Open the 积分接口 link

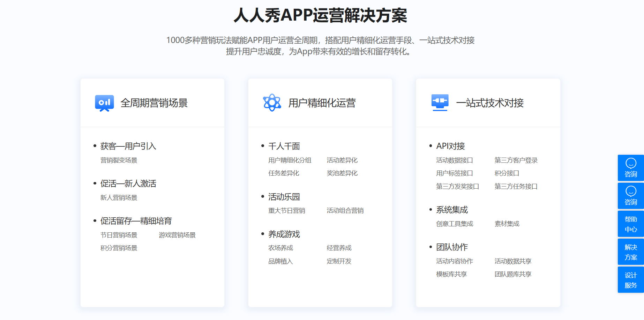coord(507,173)
